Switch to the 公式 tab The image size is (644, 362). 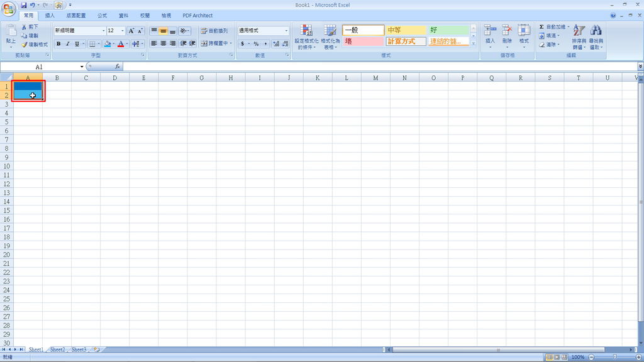click(103, 16)
